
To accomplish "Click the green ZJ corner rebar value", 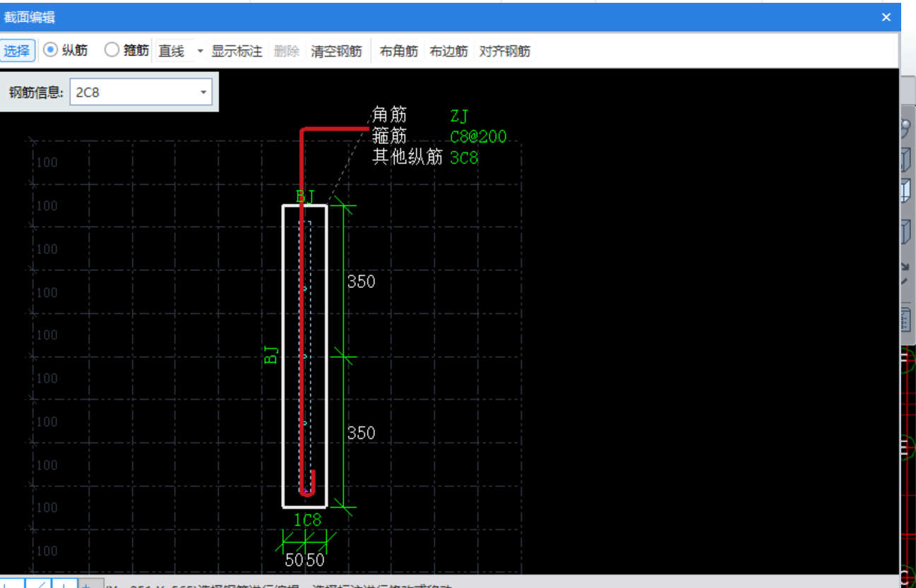I will pos(460,116).
